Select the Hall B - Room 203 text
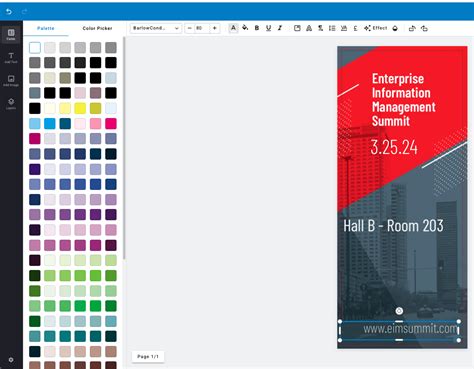This screenshot has width=474, height=369. coord(393,226)
